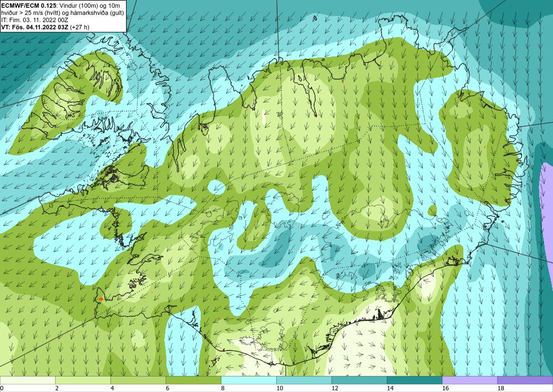Image resolution: width=553 pixels, height=392 pixels.
Task: Click the initial time 'IT: Fim. 03. 11. 2022 00Z'
Action: [x=35, y=20]
